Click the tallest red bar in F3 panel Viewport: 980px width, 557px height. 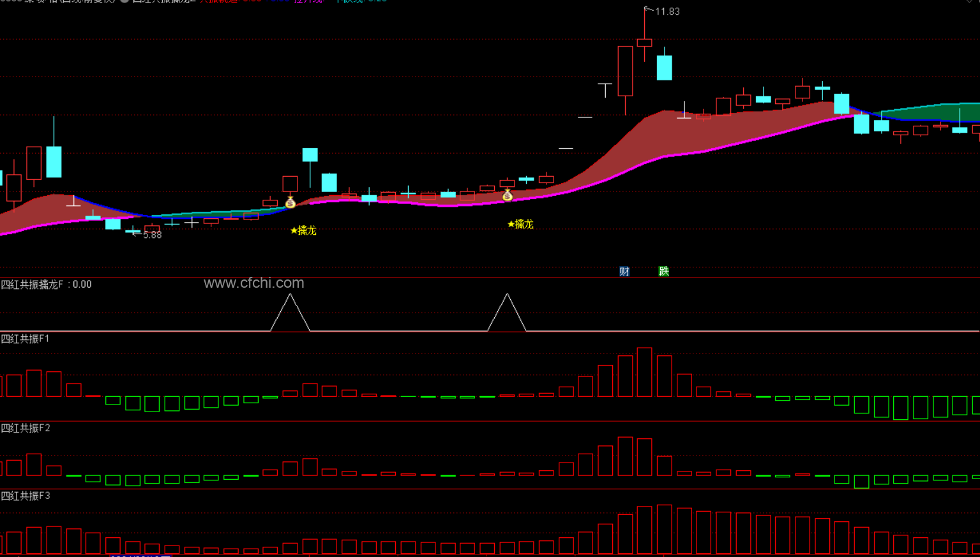pyautogui.click(x=665, y=530)
